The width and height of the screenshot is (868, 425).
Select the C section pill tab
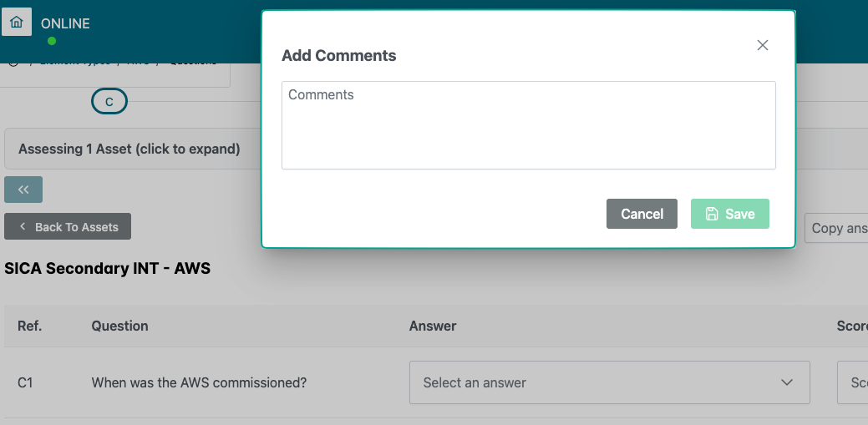tap(109, 102)
